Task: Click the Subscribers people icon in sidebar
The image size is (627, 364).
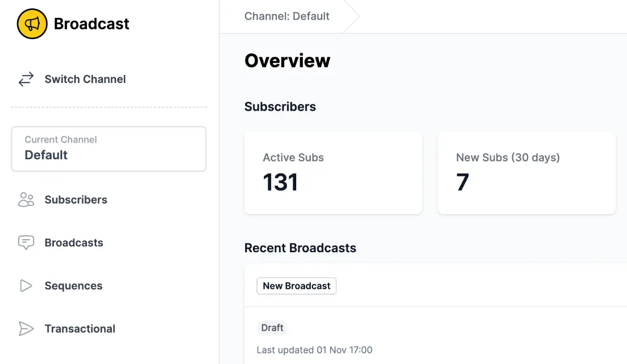Action: 26,200
